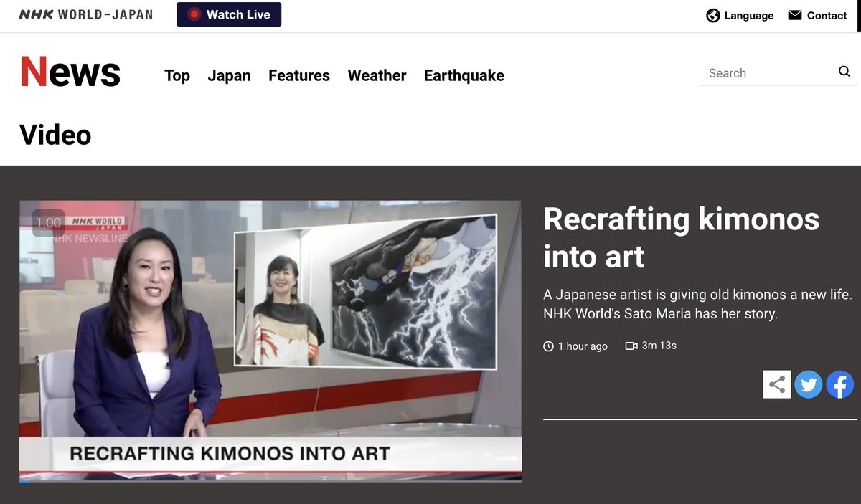861x504 pixels.
Task: Click the '1 hour ago' timestamp
Action: coord(583,346)
